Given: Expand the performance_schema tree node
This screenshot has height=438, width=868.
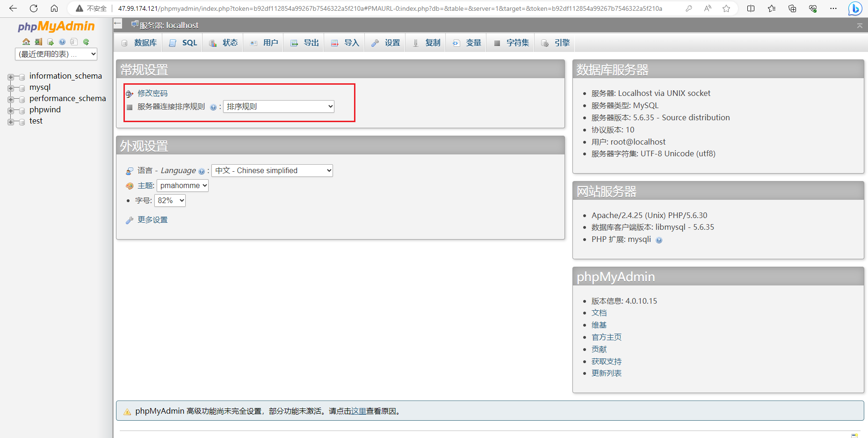Looking at the screenshot, I should point(10,99).
